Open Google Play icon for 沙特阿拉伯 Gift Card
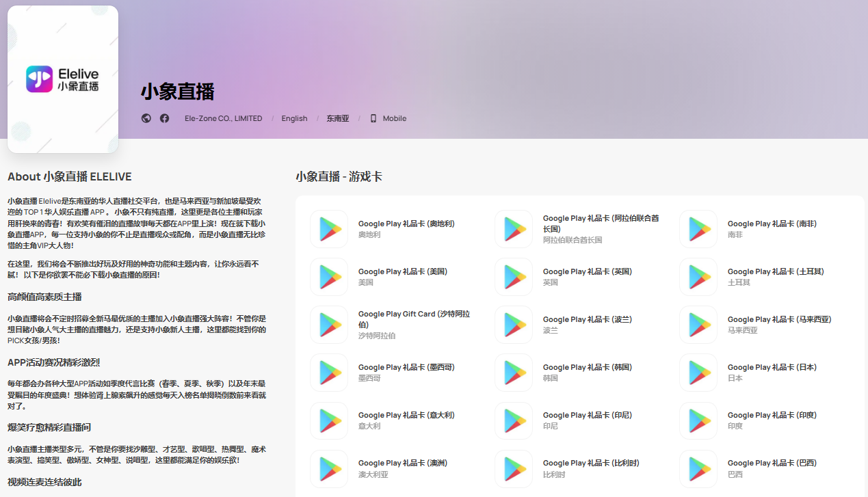The width and height of the screenshot is (868, 497). (x=329, y=325)
